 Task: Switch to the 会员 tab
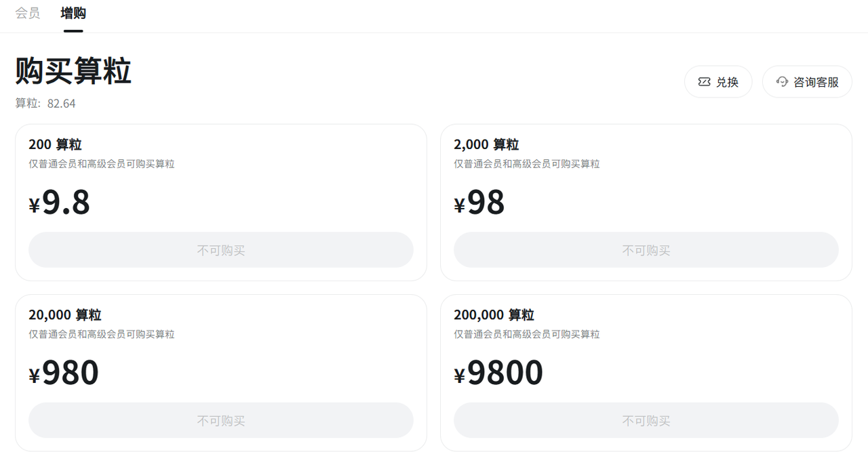pyautogui.click(x=28, y=14)
